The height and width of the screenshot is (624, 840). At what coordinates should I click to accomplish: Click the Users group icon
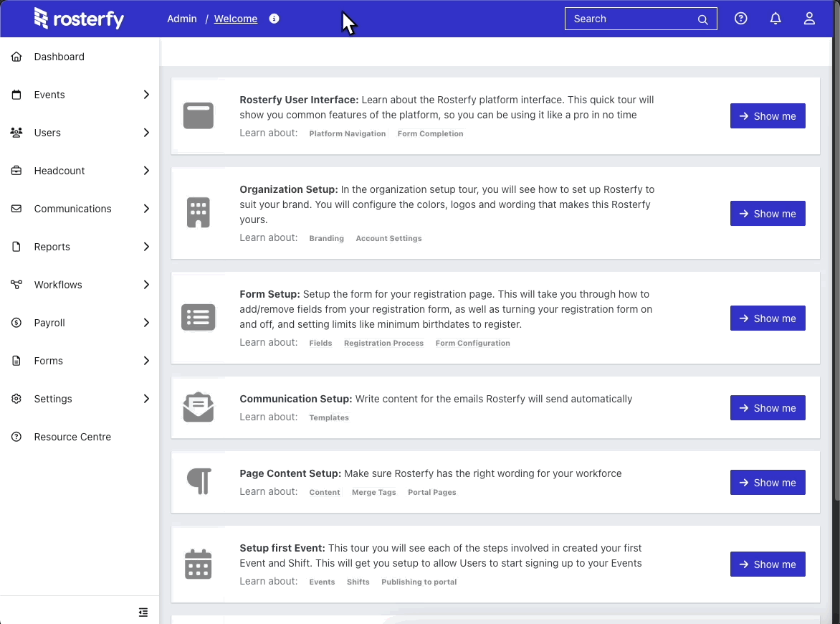pyautogui.click(x=16, y=133)
